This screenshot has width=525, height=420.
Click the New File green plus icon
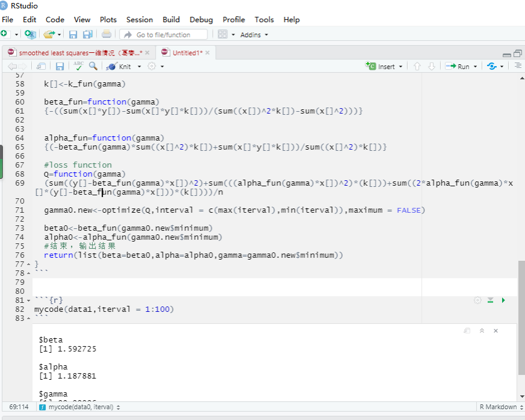(4, 34)
